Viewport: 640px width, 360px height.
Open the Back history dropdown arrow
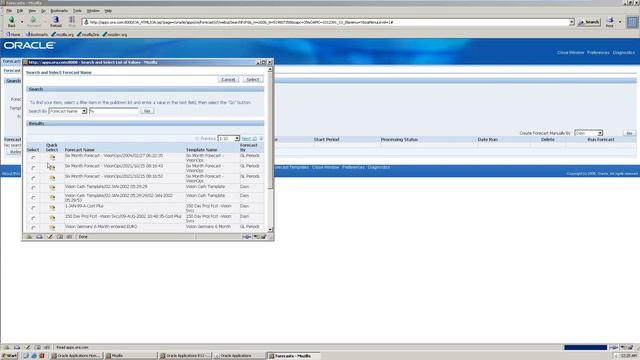22,22
